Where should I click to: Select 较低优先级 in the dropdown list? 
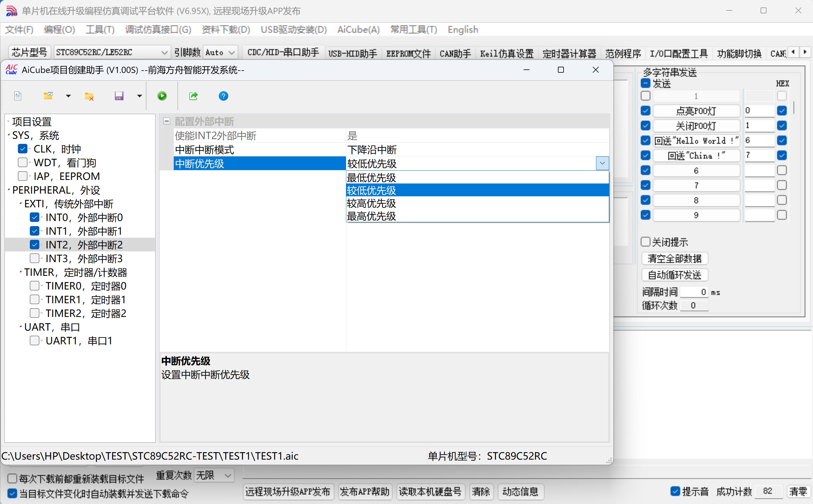(x=477, y=190)
